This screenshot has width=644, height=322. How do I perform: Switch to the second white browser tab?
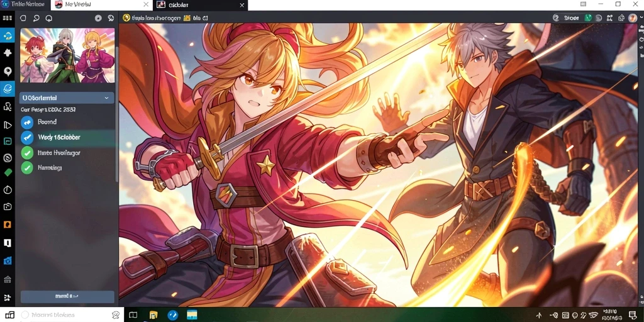(102, 5)
